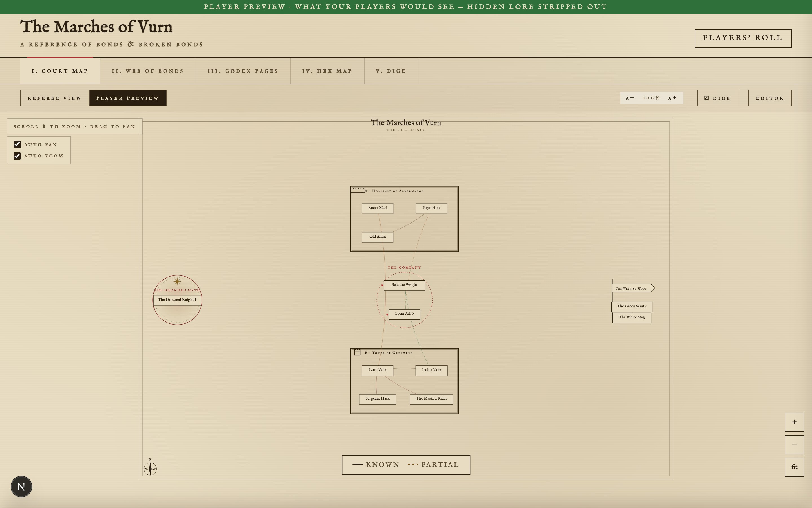Zoom out the map with minus button
The width and height of the screenshot is (812, 508).
click(794, 444)
